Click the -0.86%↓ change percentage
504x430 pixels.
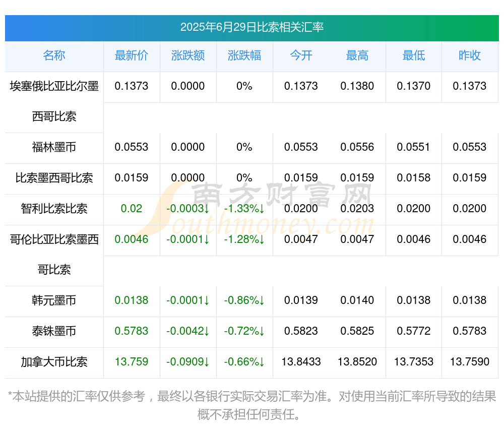pos(244,300)
